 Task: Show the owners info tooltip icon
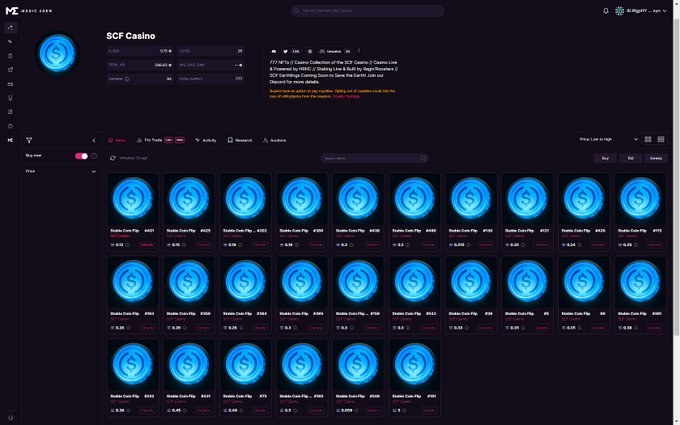pyautogui.click(x=127, y=79)
